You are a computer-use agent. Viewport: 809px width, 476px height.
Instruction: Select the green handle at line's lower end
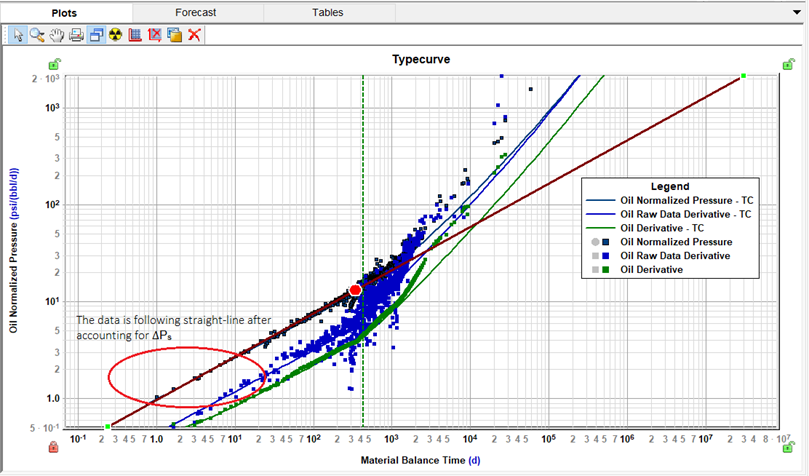[108, 426]
